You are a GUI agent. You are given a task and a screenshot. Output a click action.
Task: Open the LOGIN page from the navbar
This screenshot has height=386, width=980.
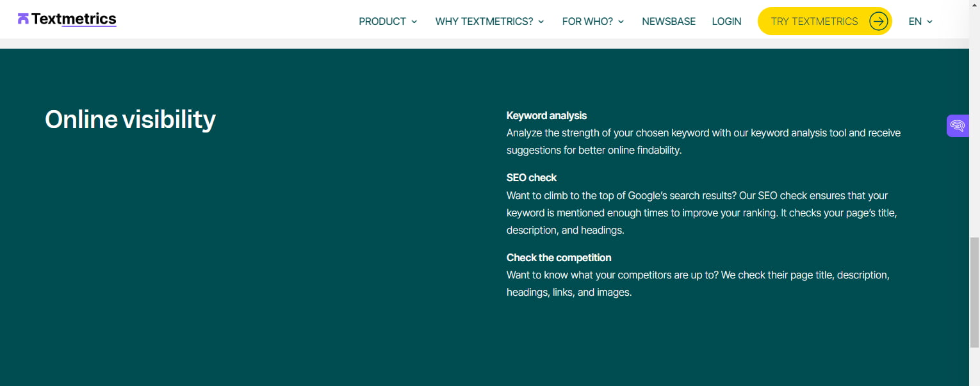[726, 21]
